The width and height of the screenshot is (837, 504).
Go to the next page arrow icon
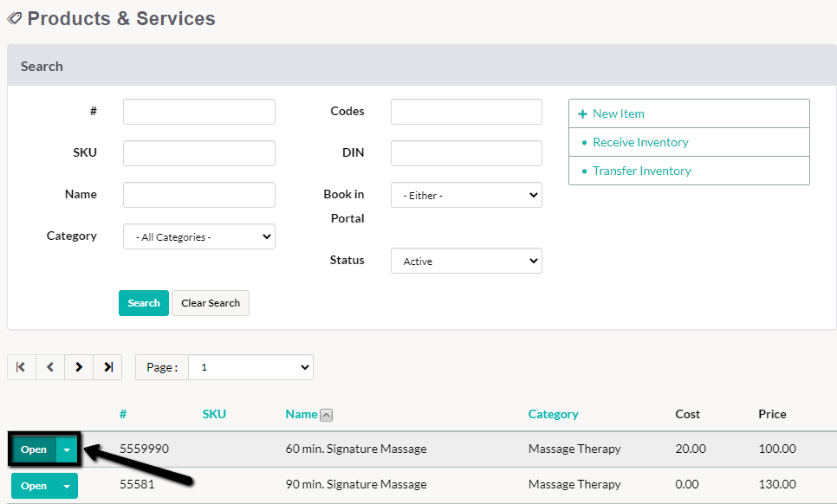pos(78,366)
